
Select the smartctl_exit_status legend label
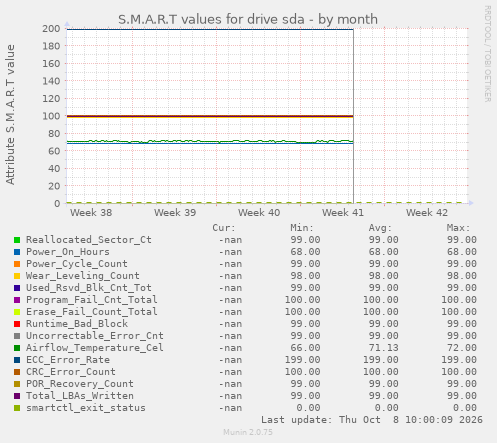86,408
